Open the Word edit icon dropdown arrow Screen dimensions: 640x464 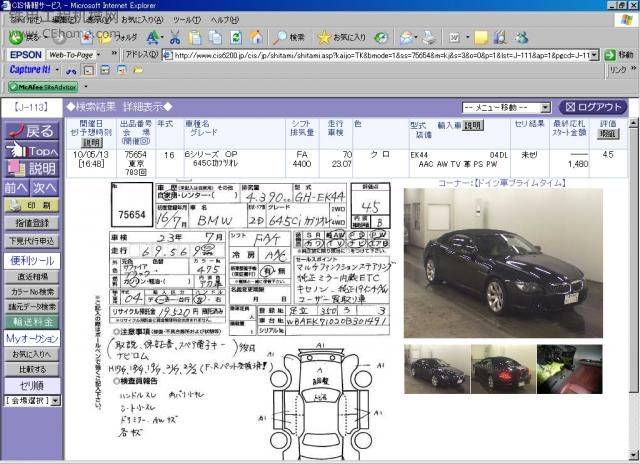pyautogui.click(x=467, y=37)
